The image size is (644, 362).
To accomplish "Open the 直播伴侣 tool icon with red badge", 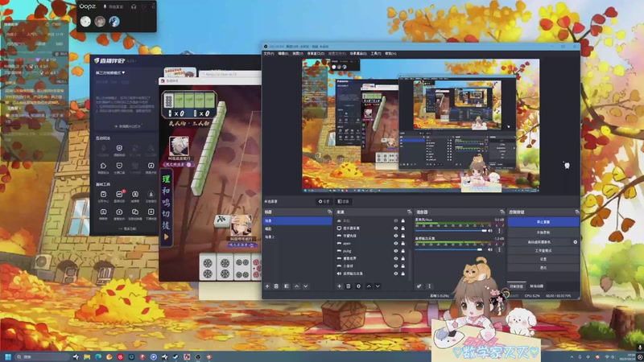I will click(x=119, y=194).
